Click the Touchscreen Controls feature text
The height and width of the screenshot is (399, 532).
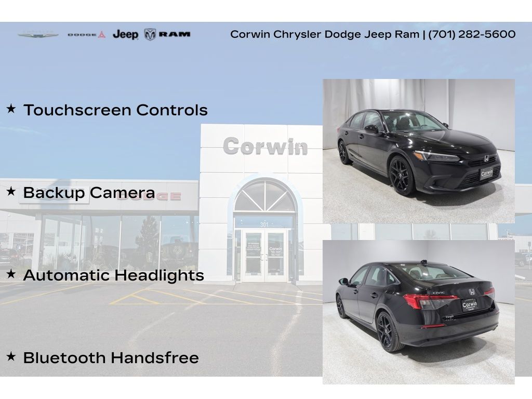(115, 110)
